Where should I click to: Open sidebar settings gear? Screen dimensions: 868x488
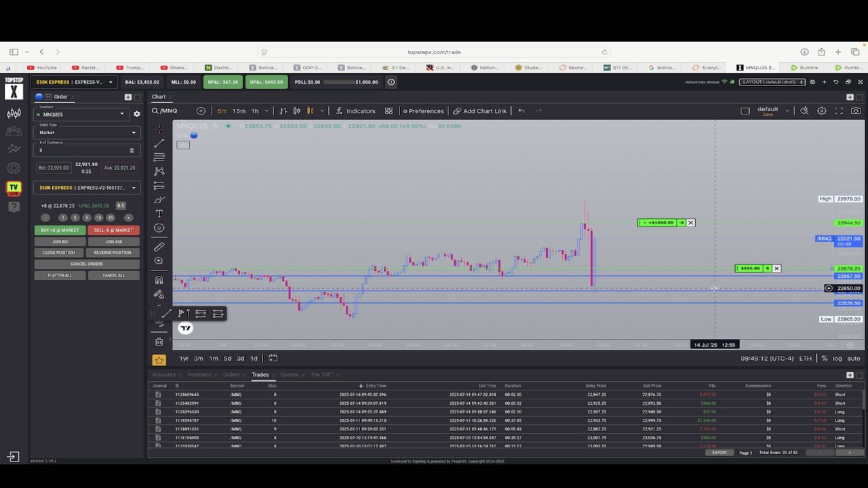coord(14,168)
